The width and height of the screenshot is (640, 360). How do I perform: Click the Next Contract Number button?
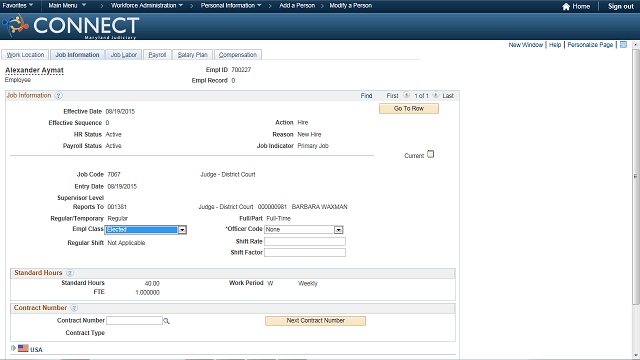tap(316, 321)
